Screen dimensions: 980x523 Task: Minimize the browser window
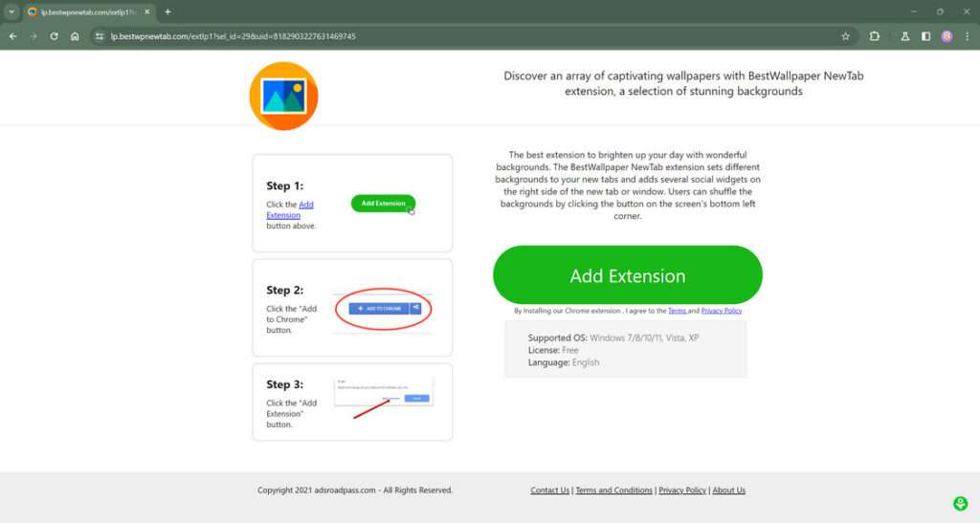(914, 11)
